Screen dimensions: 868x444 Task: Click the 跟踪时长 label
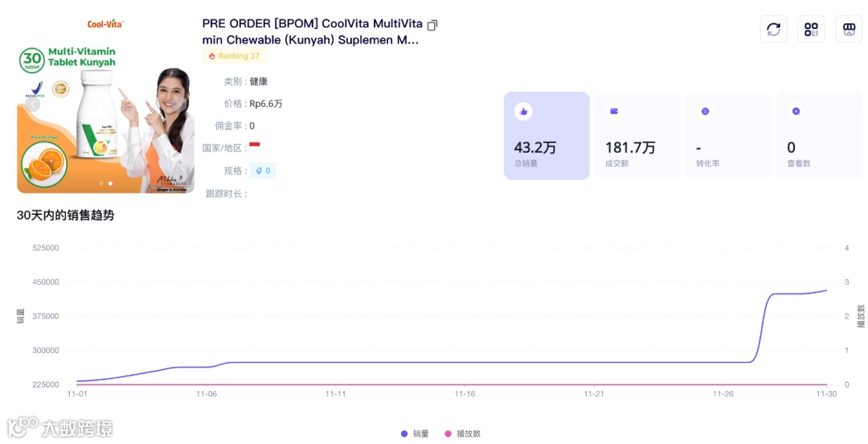tap(224, 194)
